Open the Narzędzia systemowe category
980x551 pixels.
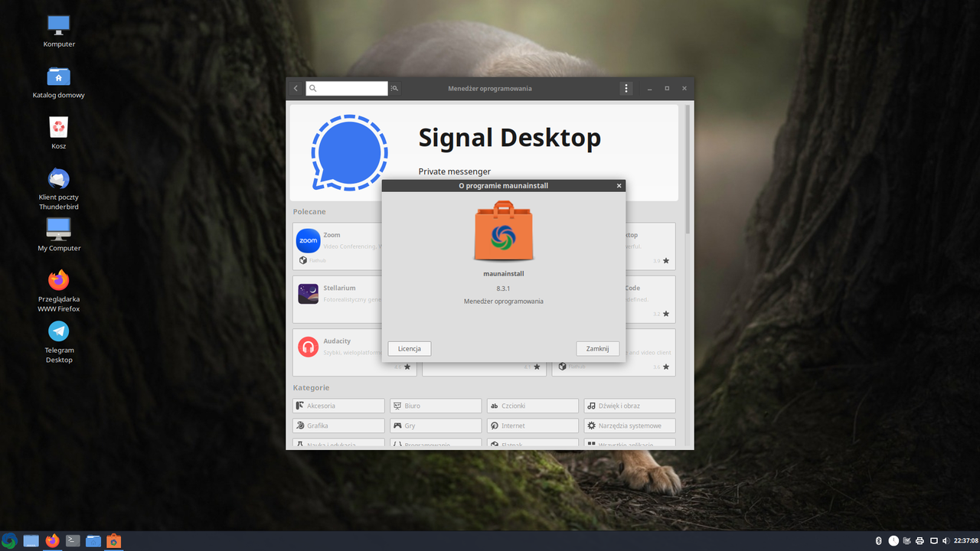coord(629,425)
